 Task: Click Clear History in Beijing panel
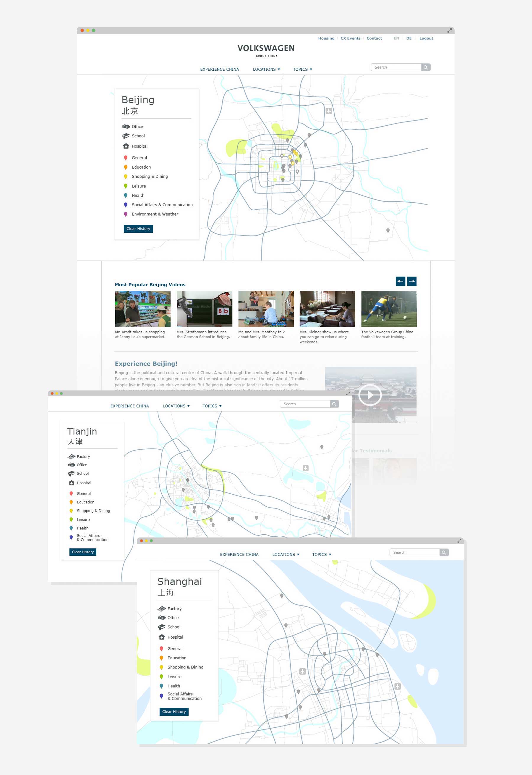pyautogui.click(x=138, y=229)
